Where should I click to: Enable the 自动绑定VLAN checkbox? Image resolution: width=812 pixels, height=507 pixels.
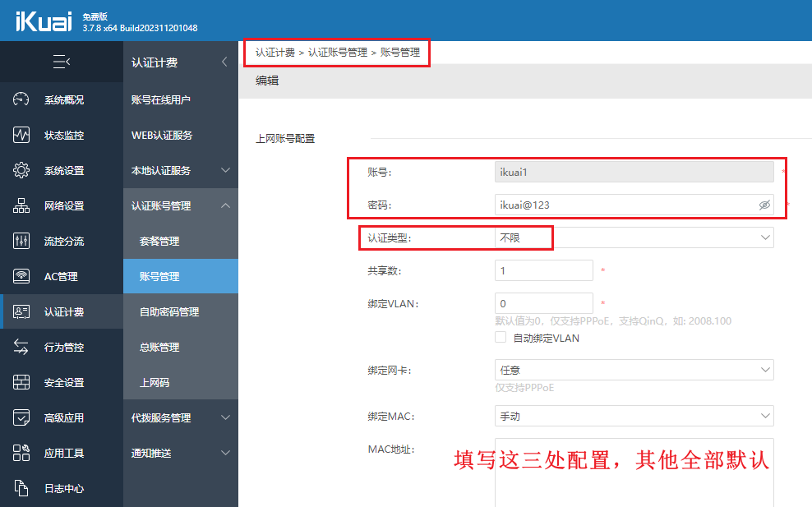pos(501,337)
